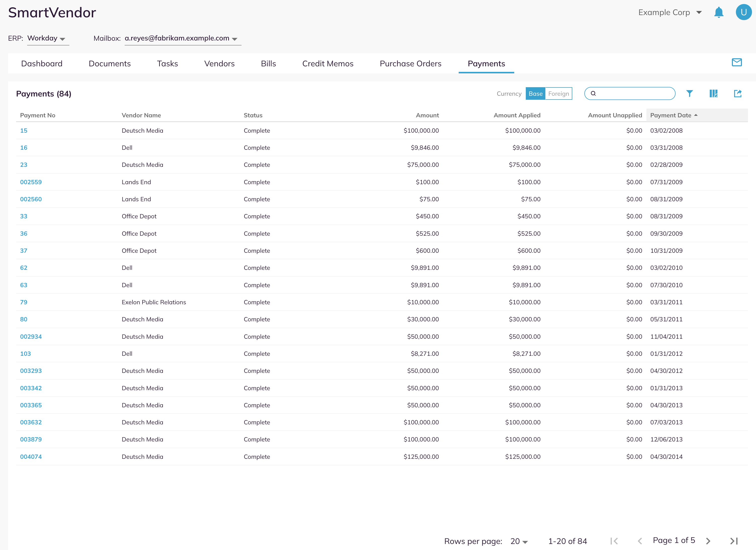Open the Mailbox email dropdown
Viewport: 756px width, 550px height.
pyautogui.click(x=183, y=38)
